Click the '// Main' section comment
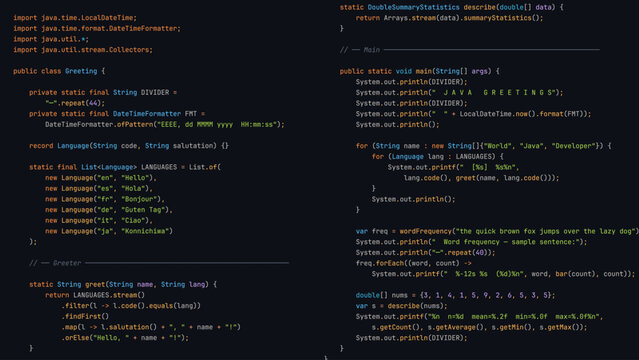The width and height of the screenshot is (639, 360). point(469,50)
